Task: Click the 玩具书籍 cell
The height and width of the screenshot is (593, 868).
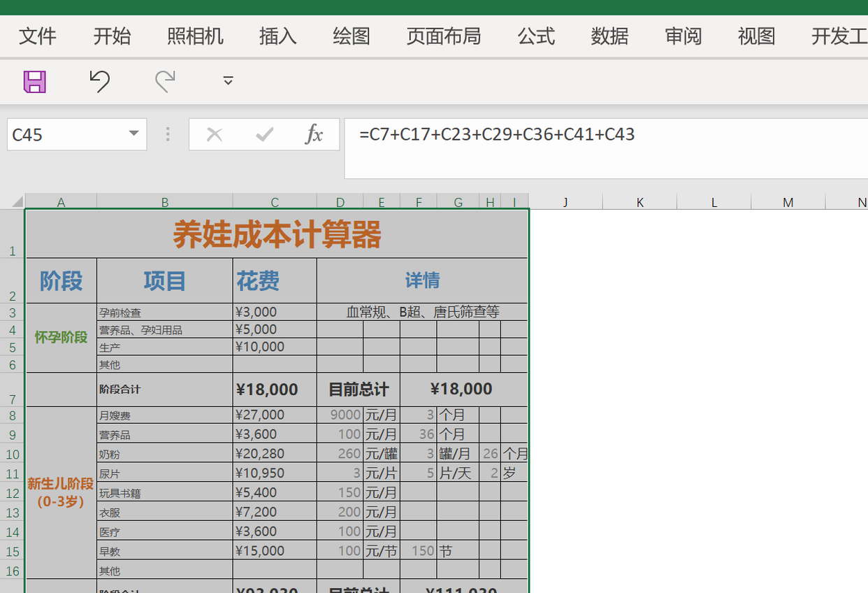Action: click(x=165, y=492)
